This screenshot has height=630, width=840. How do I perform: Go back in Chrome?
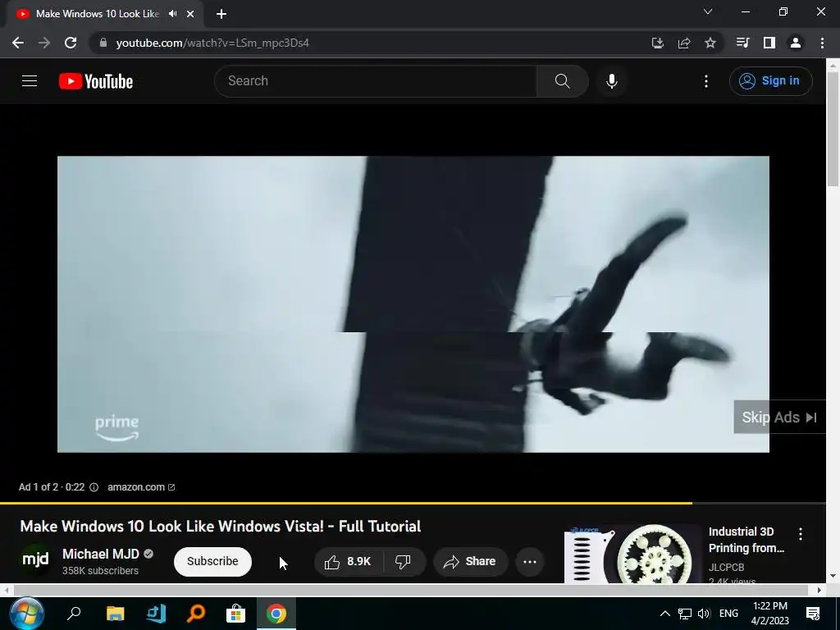click(18, 43)
